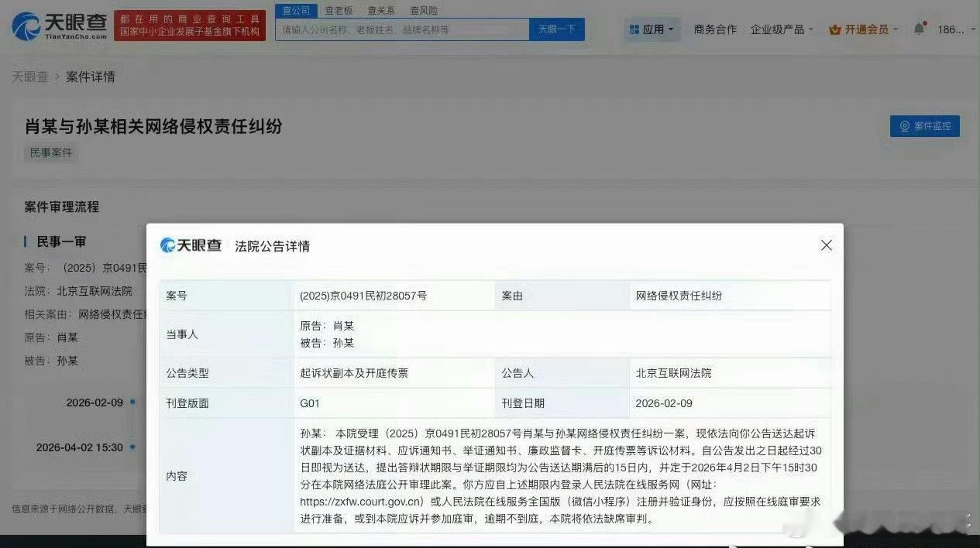Image resolution: width=980 pixels, height=548 pixels.
Task: Expand the 企业级产品 dropdown
Action: click(782, 28)
